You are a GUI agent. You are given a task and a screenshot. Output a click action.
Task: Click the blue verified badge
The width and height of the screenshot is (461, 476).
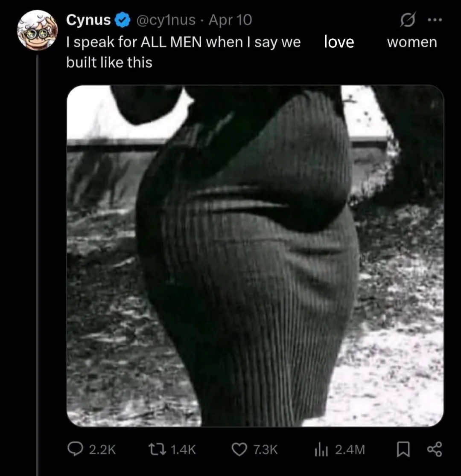coord(123,20)
